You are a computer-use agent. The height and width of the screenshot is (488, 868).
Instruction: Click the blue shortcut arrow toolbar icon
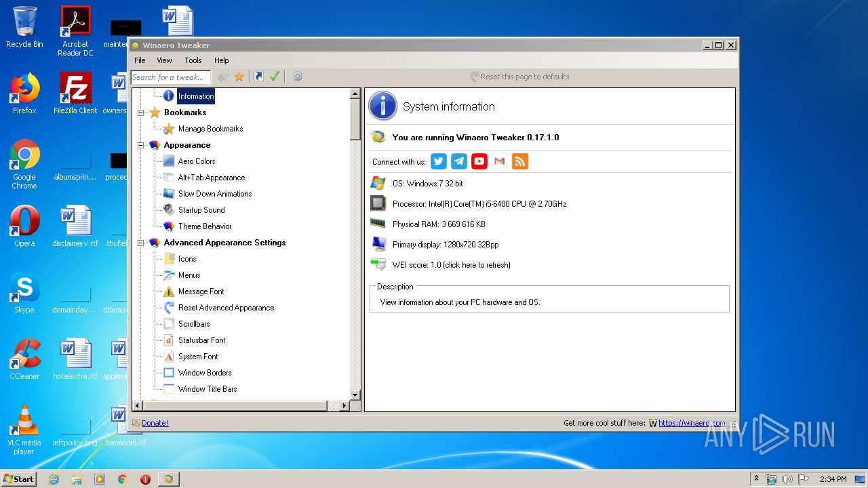258,77
